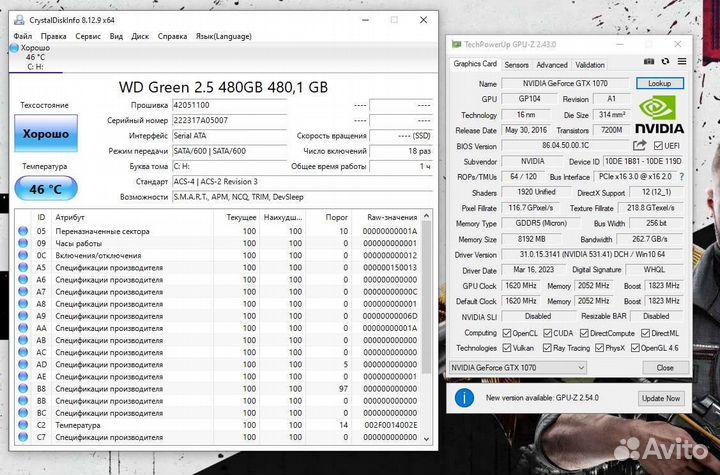Click status orb for attribute C7

tap(23, 437)
